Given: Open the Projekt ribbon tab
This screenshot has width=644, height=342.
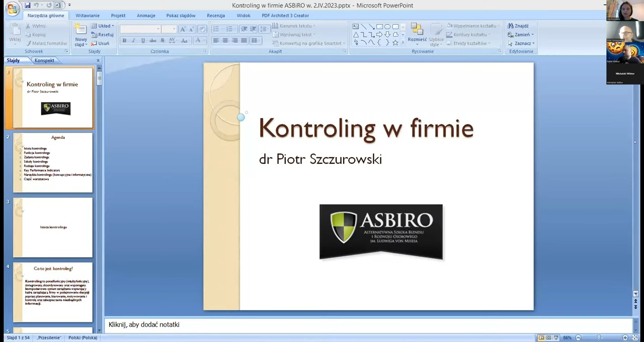Looking at the screenshot, I should [x=118, y=16].
